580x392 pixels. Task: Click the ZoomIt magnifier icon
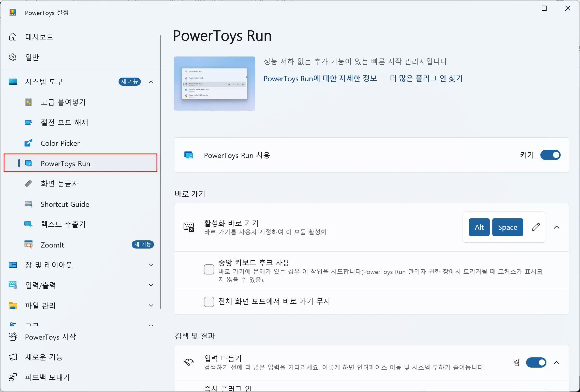coord(28,244)
